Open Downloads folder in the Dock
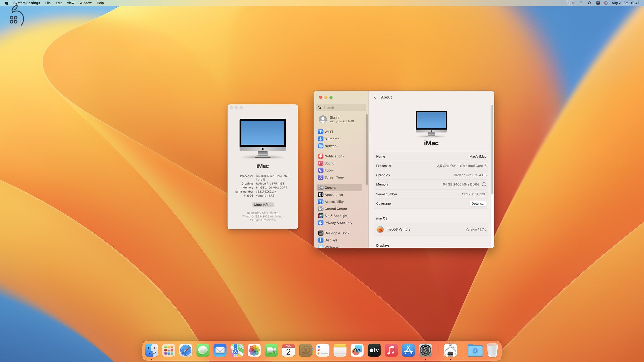 475,350
